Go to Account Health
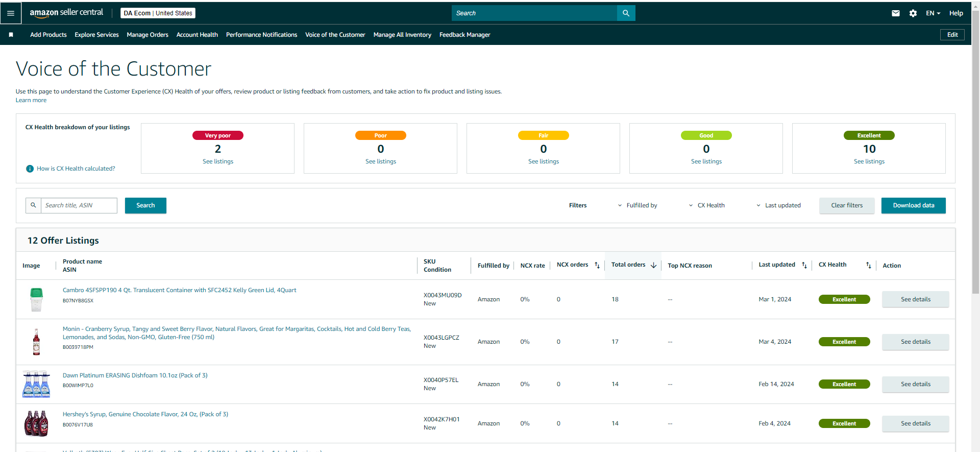 point(197,35)
